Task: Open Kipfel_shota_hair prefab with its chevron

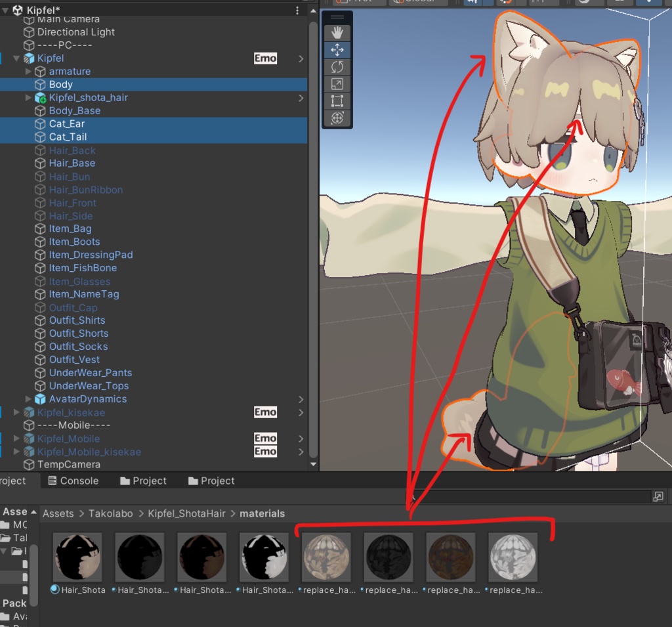Action: (x=301, y=98)
